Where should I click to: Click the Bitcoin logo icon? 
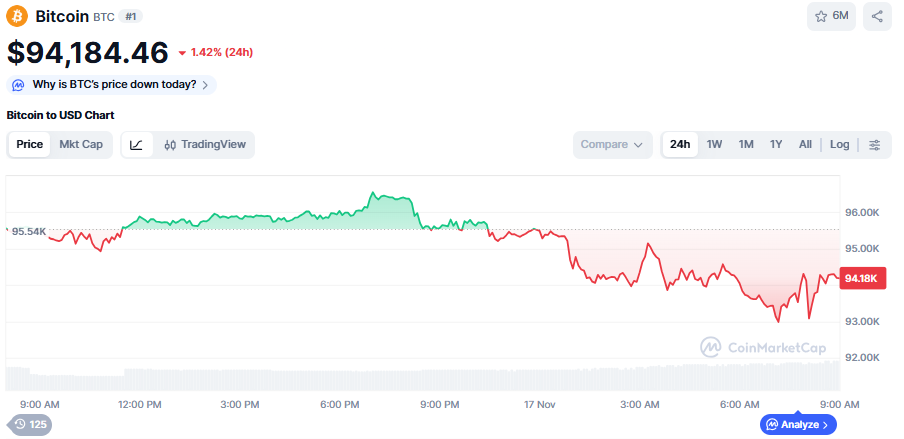tap(17, 16)
